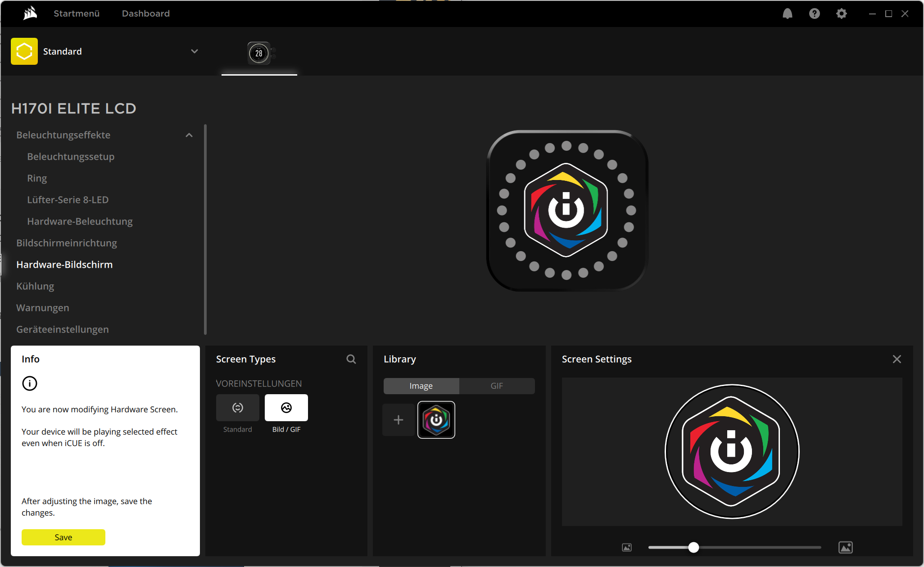Open Geräteeinstellungen in the sidebar
Viewport: 924px width, 567px height.
click(63, 329)
